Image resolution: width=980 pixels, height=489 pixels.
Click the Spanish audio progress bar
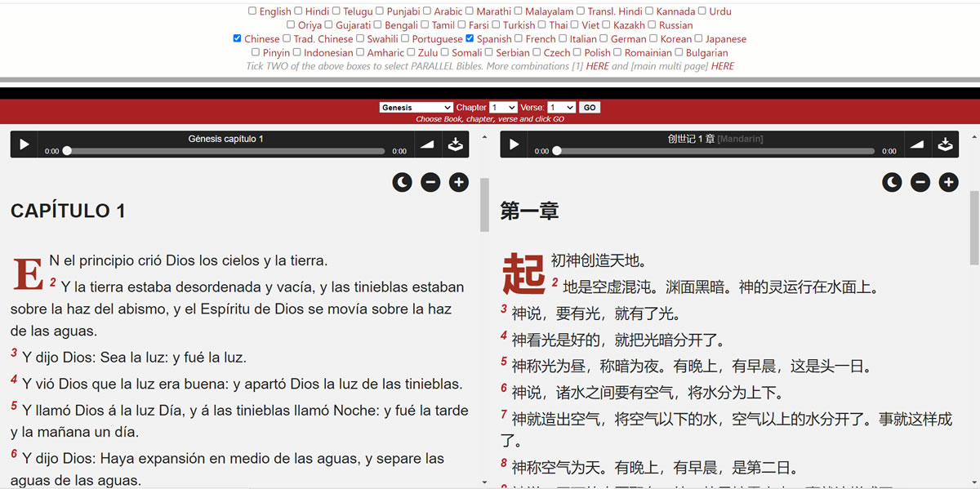(x=225, y=151)
